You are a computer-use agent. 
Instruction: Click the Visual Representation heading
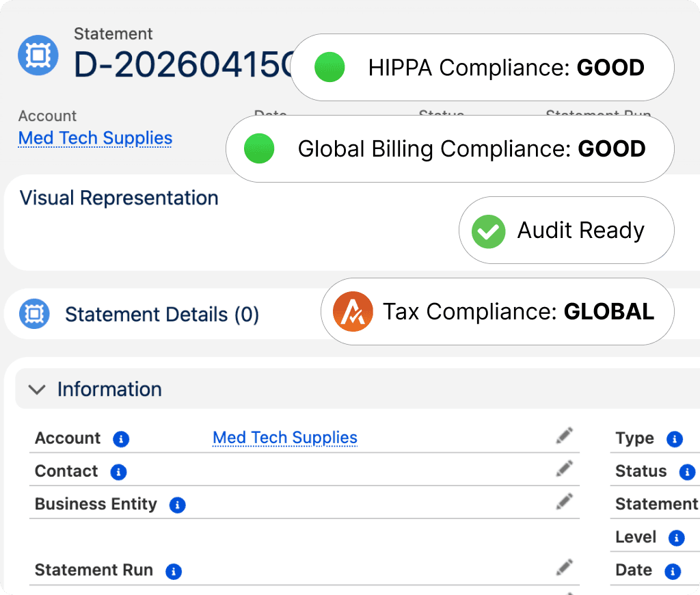point(119,198)
